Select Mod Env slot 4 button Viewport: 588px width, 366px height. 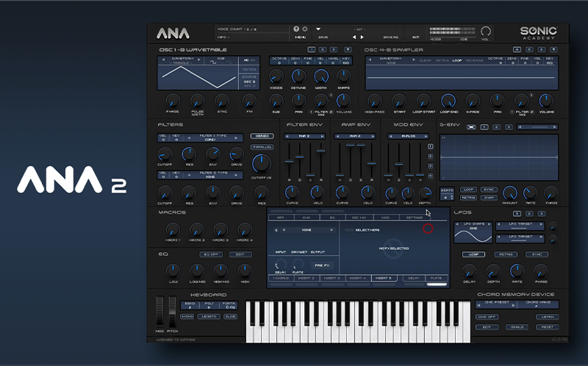(431, 176)
